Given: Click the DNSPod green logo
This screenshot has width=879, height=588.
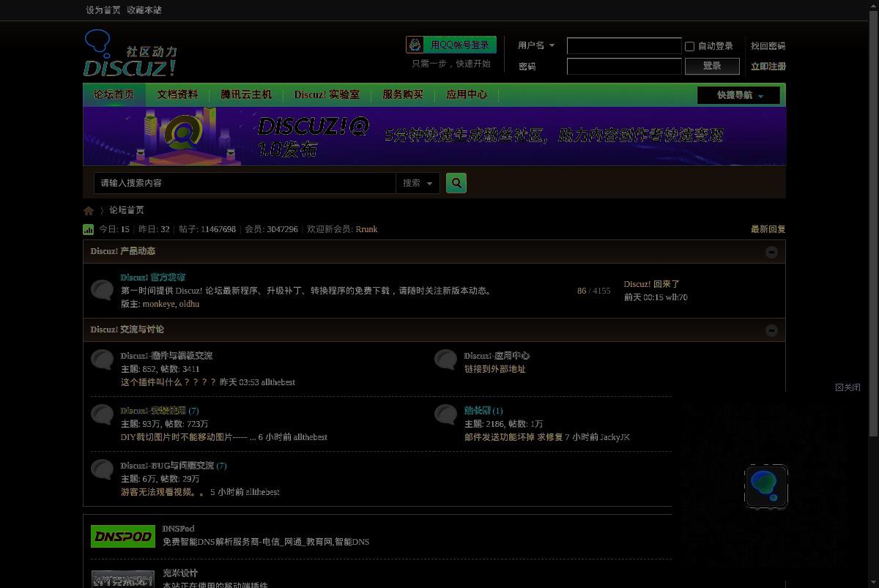Looking at the screenshot, I should tap(123, 536).
